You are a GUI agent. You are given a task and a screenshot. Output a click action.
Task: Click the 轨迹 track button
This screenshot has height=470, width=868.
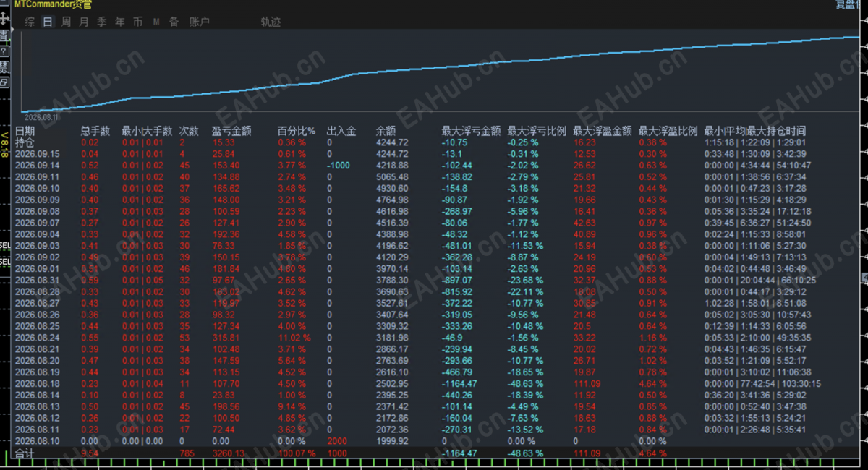(271, 22)
